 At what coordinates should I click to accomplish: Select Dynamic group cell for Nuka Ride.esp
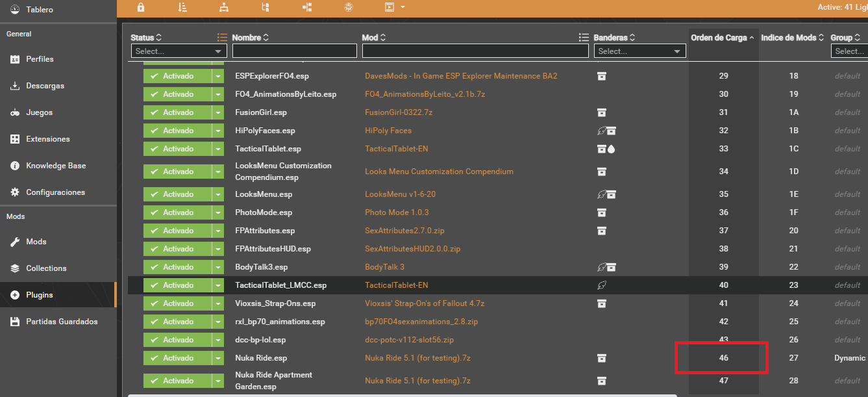click(850, 358)
